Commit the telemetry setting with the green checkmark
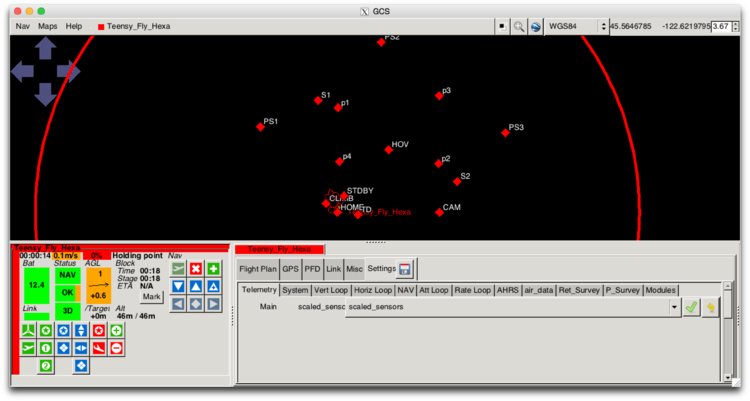 coord(691,307)
